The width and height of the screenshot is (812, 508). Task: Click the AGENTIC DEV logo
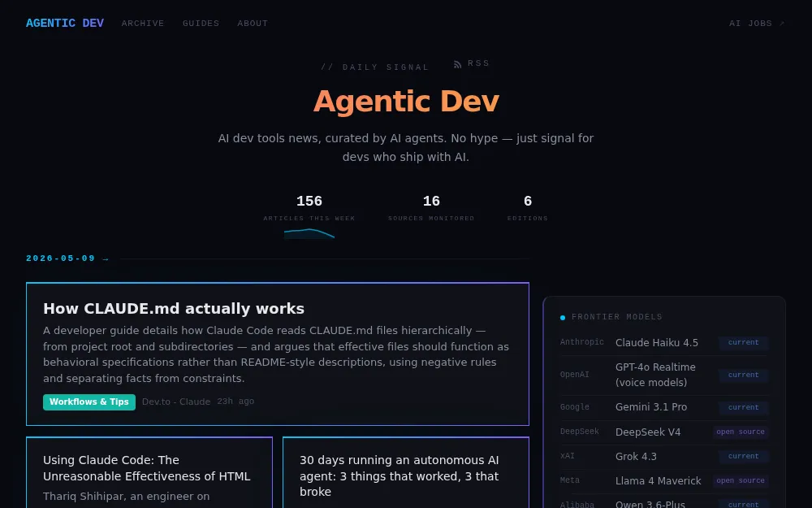[x=65, y=24]
